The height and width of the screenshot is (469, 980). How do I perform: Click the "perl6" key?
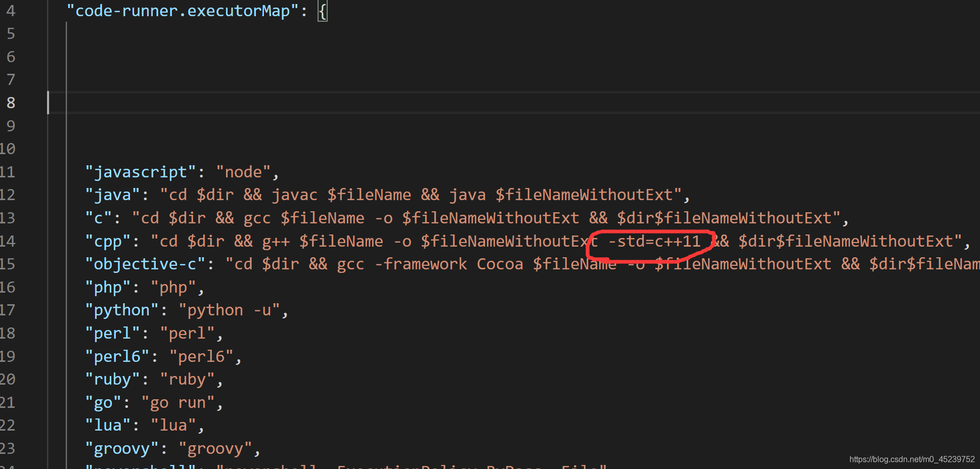click(x=117, y=356)
